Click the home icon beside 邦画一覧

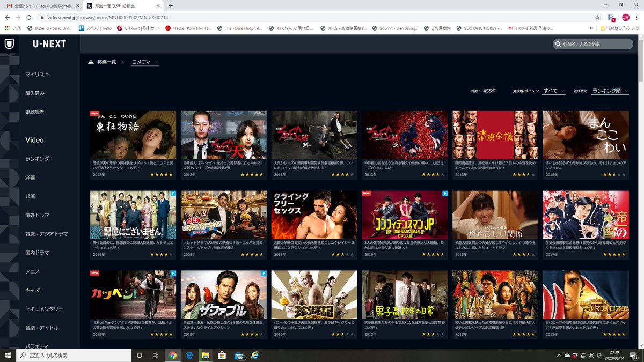pos(91,62)
